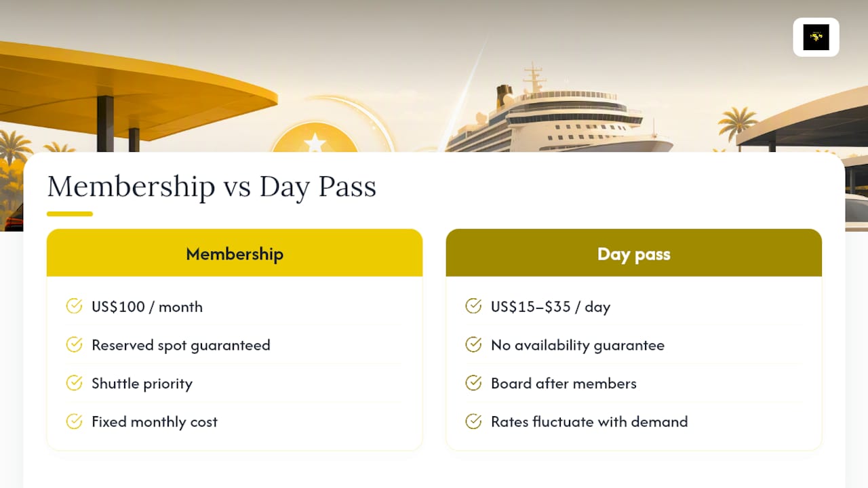
Task: Click check icon beside No availability guarantee
Action: tap(473, 345)
